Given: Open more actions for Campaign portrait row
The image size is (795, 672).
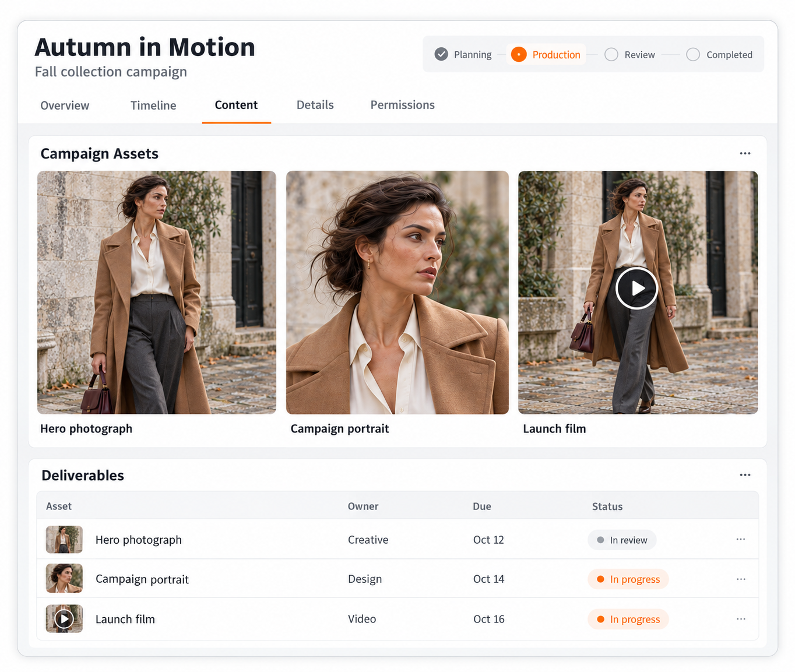Looking at the screenshot, I should click(x=741, y=579).
